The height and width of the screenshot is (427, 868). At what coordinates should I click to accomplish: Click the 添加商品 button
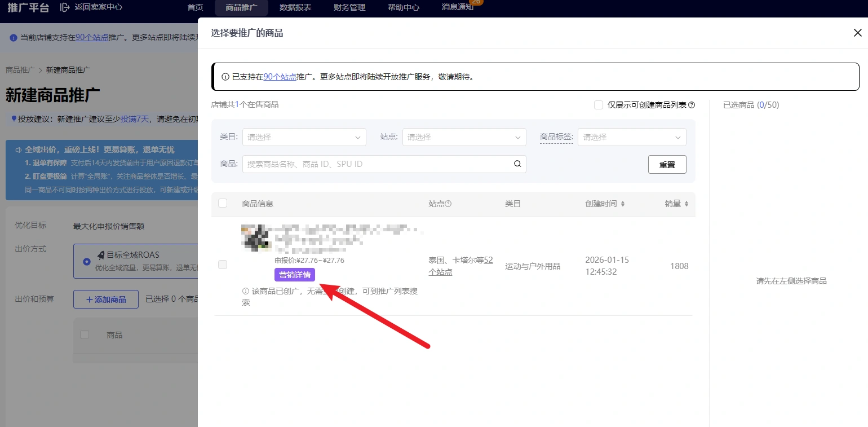pos(106,300)
